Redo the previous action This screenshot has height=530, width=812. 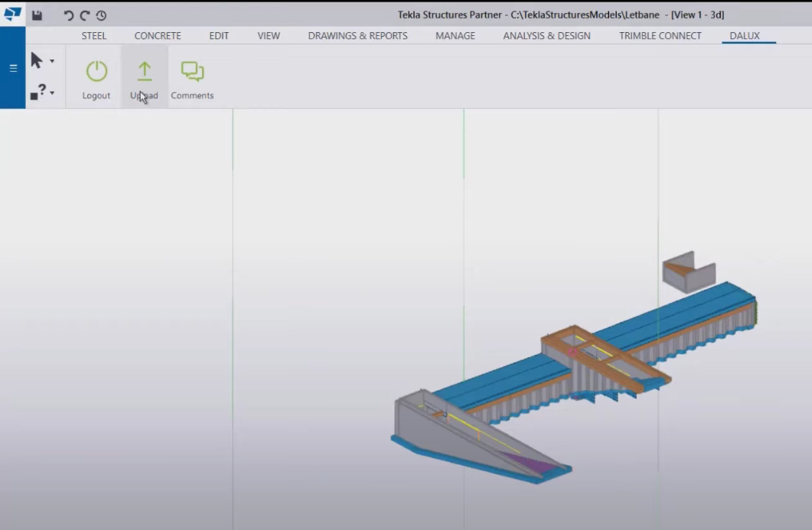point(85,15)
